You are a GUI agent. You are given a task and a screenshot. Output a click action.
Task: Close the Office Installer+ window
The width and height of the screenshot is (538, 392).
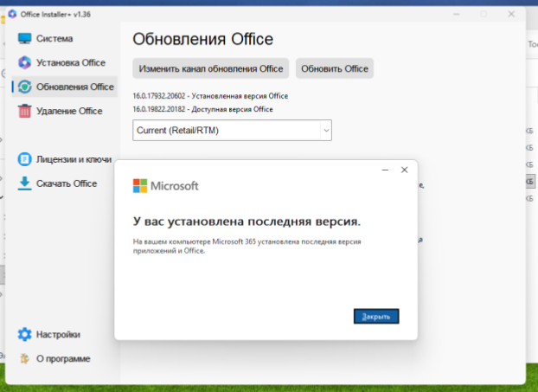tap(514, 15)
